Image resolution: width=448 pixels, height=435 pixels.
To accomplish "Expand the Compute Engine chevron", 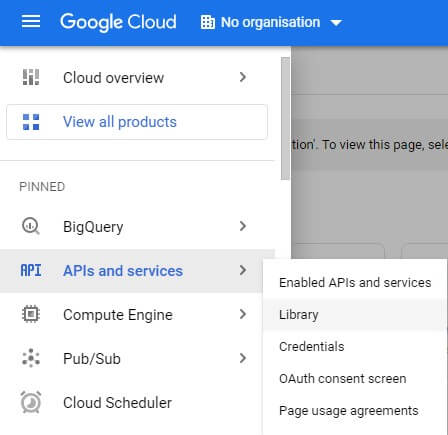I will click(243, 314).
